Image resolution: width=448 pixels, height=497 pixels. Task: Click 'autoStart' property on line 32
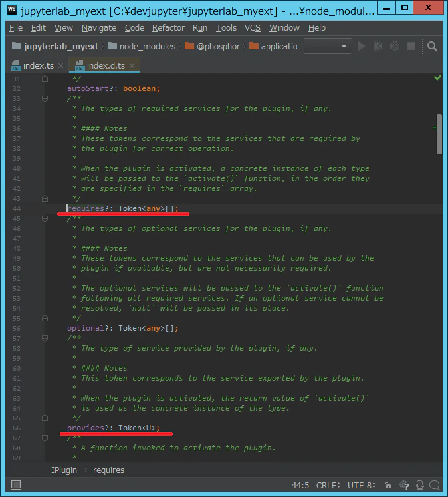pyautogui.click(x=88, y=88)
